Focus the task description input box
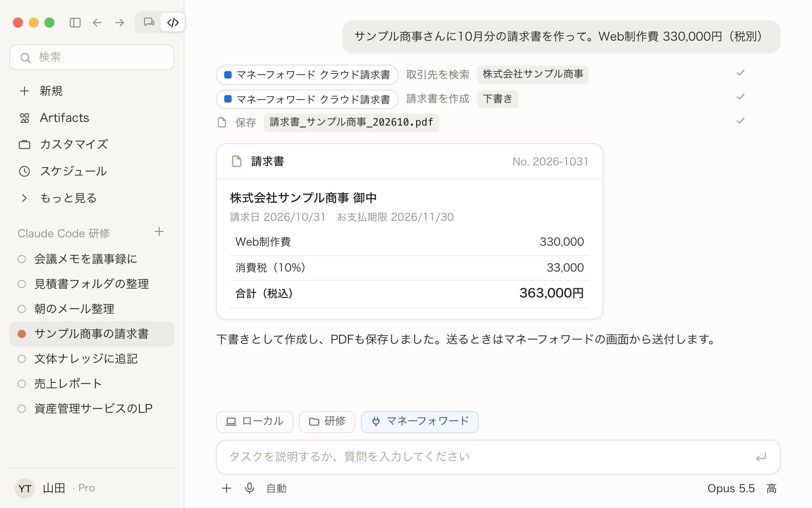The image size is (812, 508). pyautogui.click(x=498, y=457)
